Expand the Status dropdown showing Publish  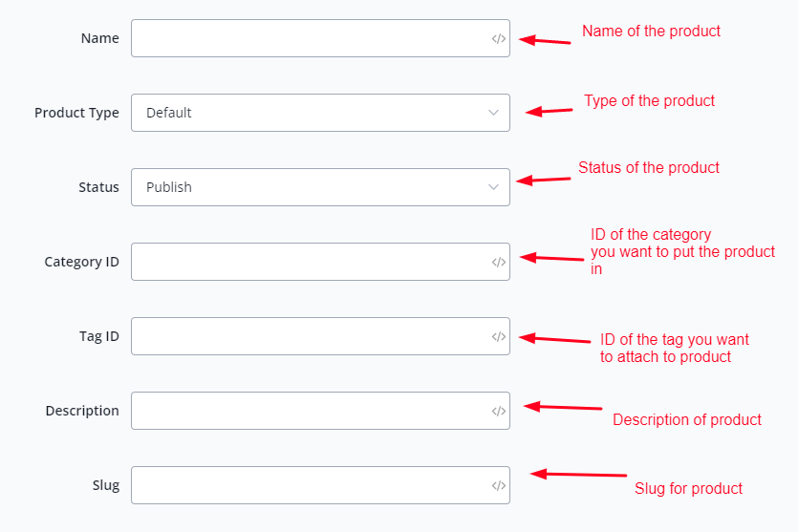point(320,187)
